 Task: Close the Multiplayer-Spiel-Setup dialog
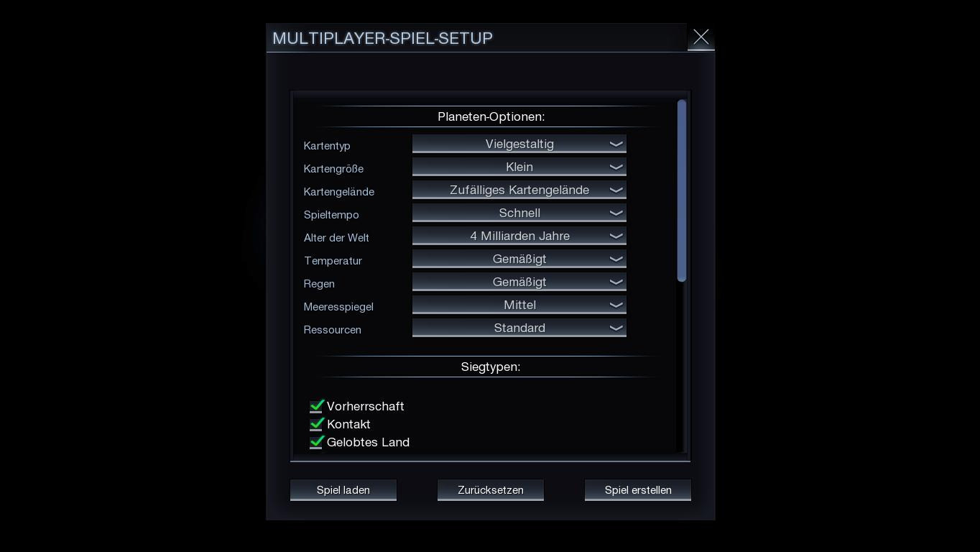tap(701, 37)
